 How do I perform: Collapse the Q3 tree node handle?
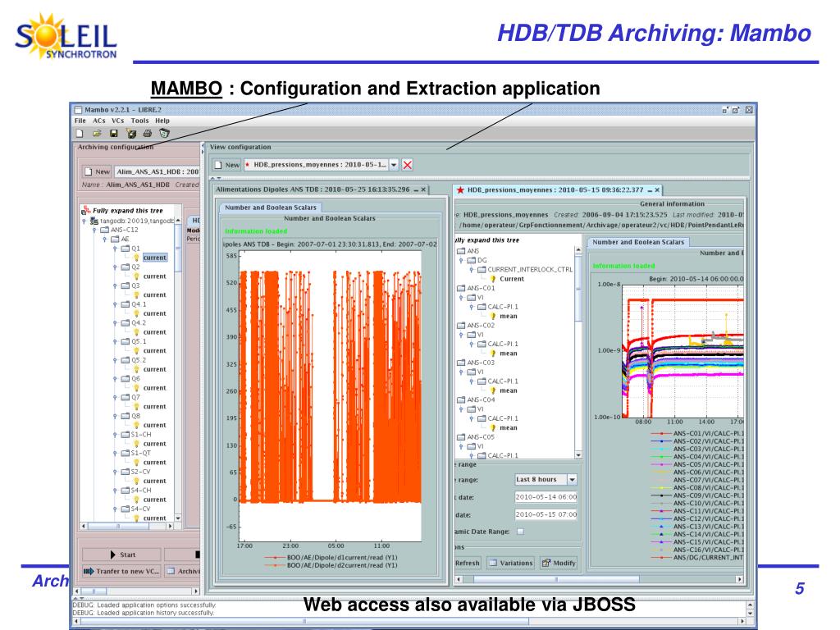click(x=115, y=286)
